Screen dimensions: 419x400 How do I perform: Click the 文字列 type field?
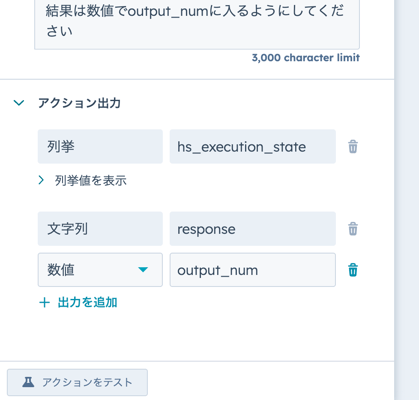click(x=100, y=229)
